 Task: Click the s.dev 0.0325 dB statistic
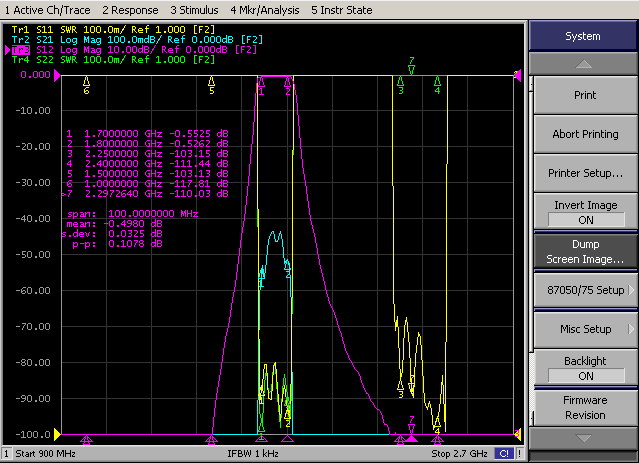[x=112, y=234]
